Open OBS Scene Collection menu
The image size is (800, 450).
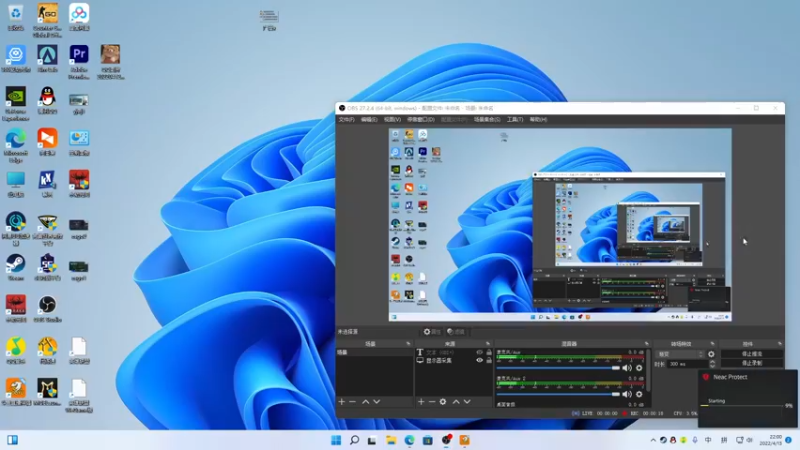(x=487, y=119)
